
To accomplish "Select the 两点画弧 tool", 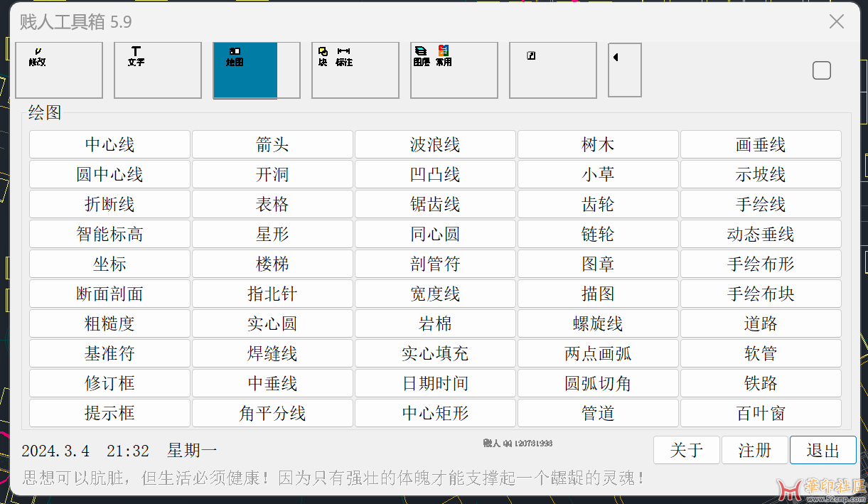I will coord(598,353).
